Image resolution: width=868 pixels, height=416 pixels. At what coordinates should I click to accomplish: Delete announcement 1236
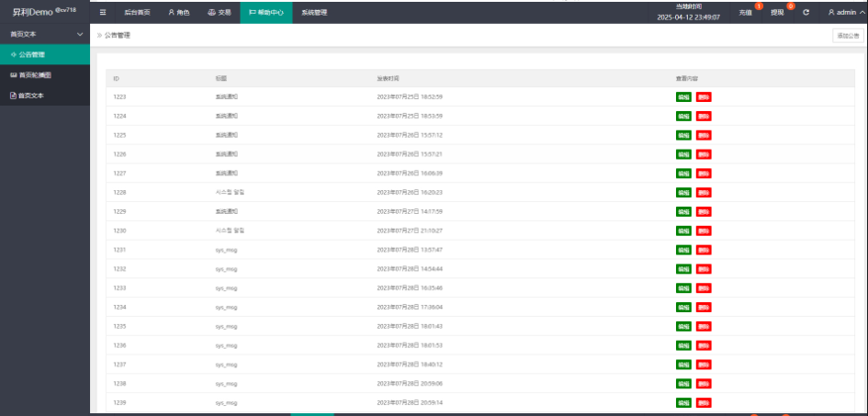click(704, 345)
